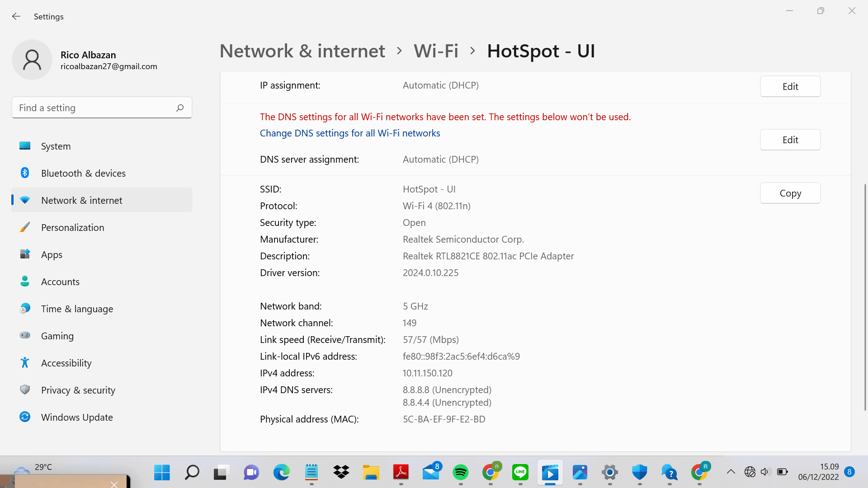Click the vertical scrollbar of settings page
868x488 pixels.
[x=865, y=296]
